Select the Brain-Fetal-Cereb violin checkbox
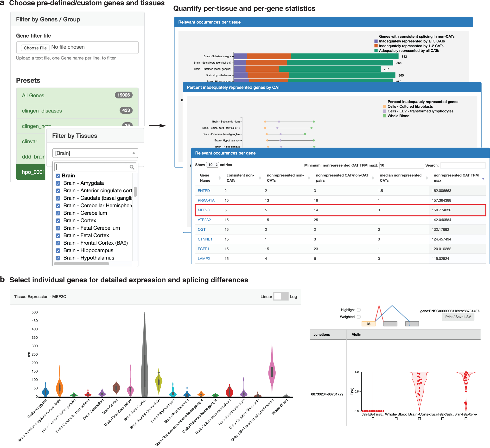Screen dimensions: 490x448 point(443,419)
